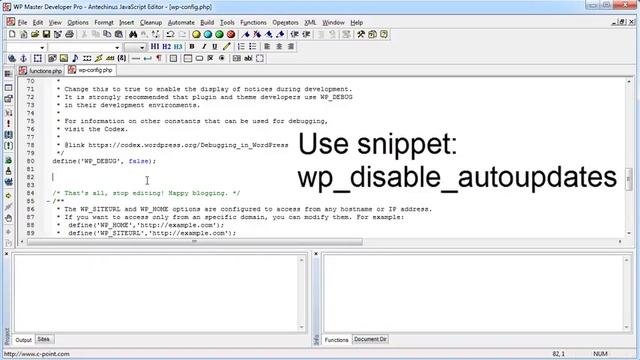Image resolution: width=640 pixels, height=360 pixels.
Task: Save the file with the floppy disk icon
Action: [46, 34]
